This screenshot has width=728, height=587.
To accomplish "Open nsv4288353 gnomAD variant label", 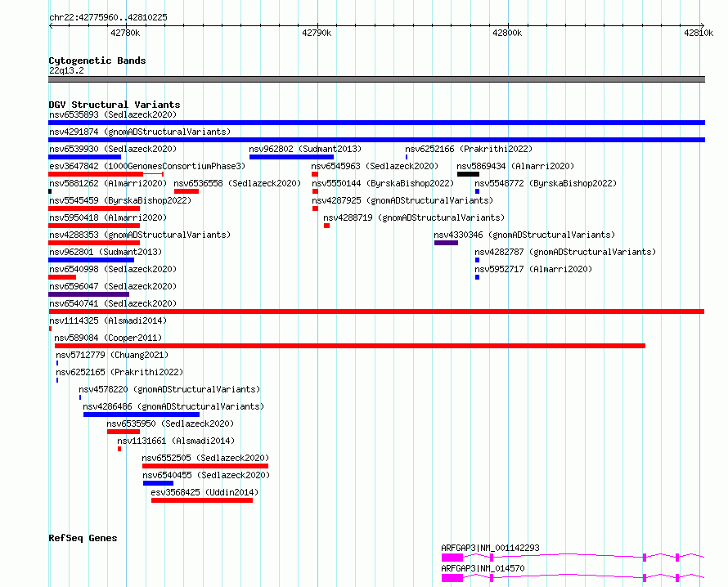I will [x=140, y=235].
